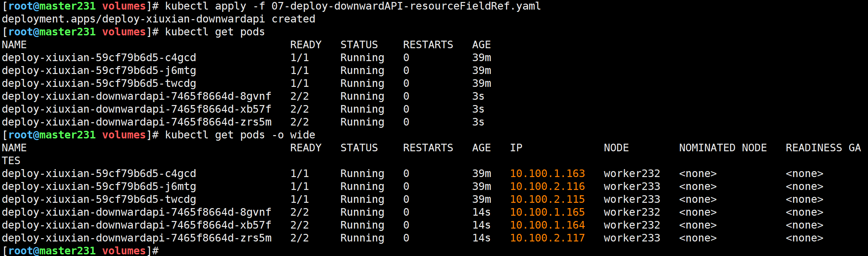Click pod name deploy-xiuxian-59cf79b6d5-twcdg in the wide output
This screenshot has height=256, width=868.
99,199
